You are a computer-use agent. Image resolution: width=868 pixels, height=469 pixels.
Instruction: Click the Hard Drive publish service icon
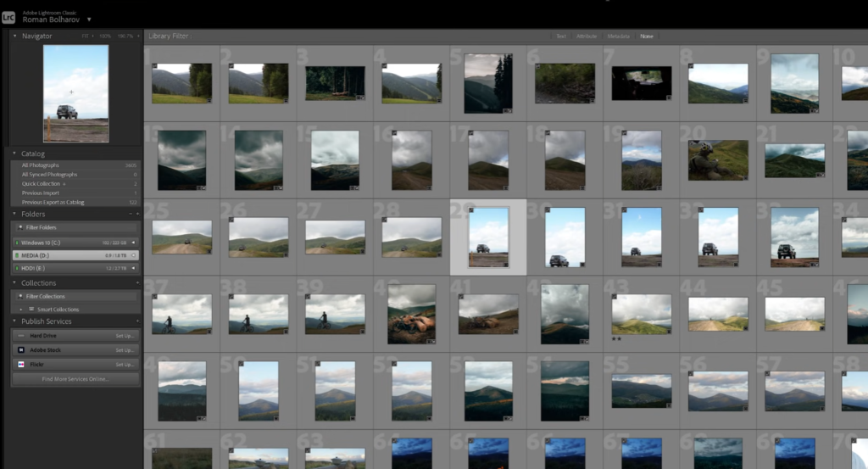[19, 336]
